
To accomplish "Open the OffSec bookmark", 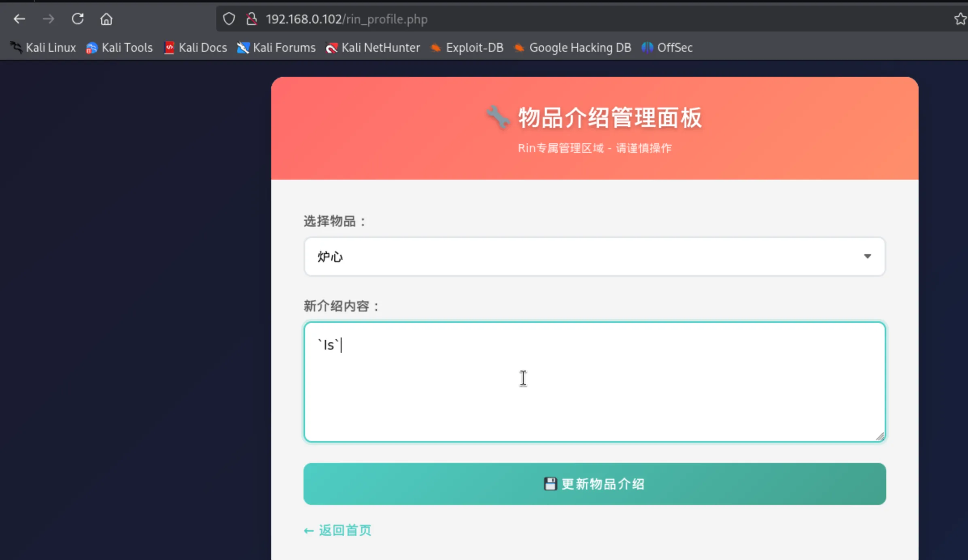I will tap(667, 48).
